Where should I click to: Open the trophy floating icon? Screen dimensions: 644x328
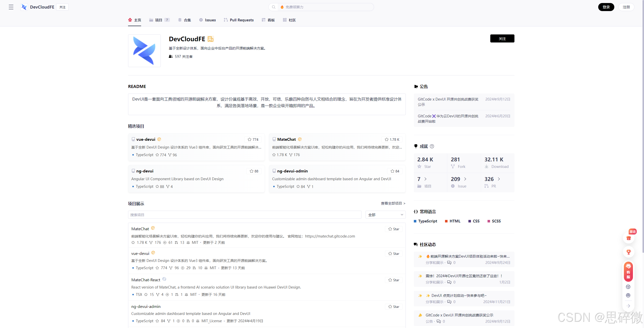[628, 252]
